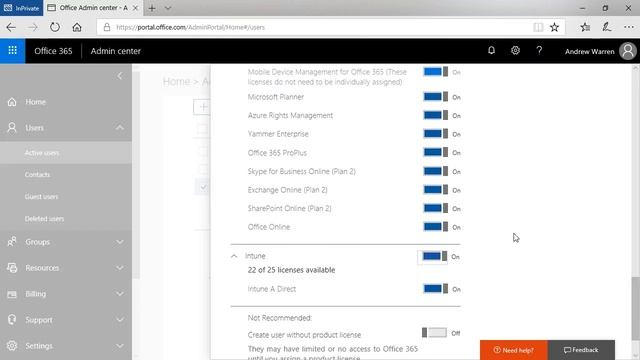The width and height of the screenshot is (640, 360).
Task: Refresh the page with the reload icon
Action: pos(55,27)
